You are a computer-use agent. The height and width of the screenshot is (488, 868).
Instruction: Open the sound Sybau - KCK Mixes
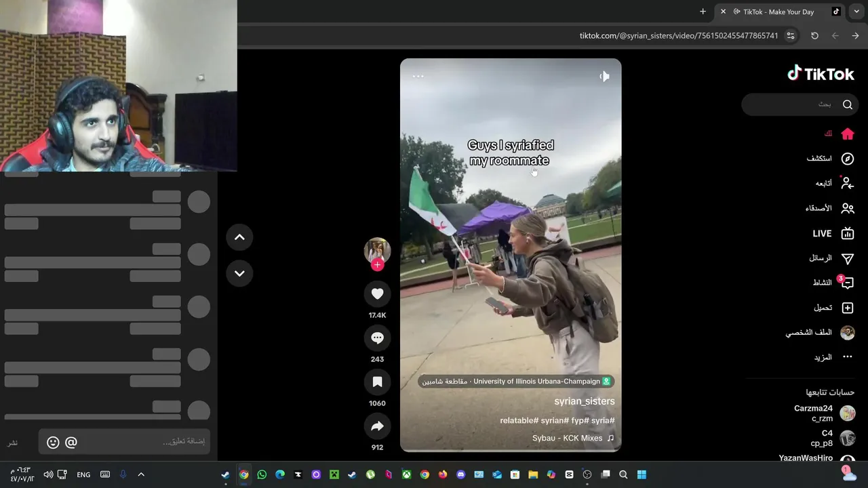tap(573, 439)
